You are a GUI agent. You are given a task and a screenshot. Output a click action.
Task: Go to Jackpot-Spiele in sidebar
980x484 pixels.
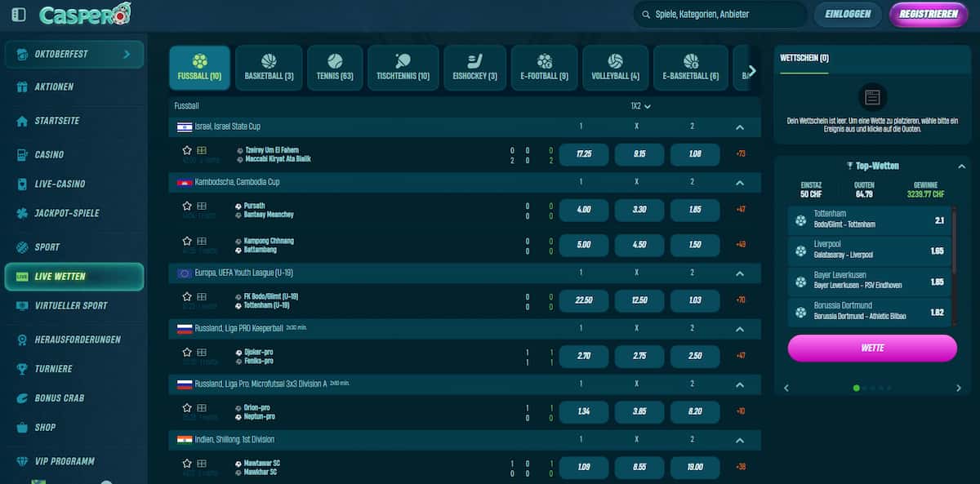(66, 213)
